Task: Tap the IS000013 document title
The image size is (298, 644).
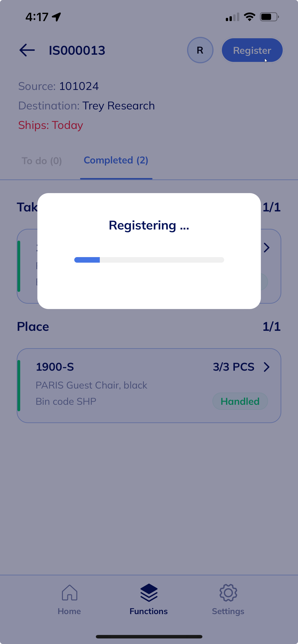Action: 77,50
